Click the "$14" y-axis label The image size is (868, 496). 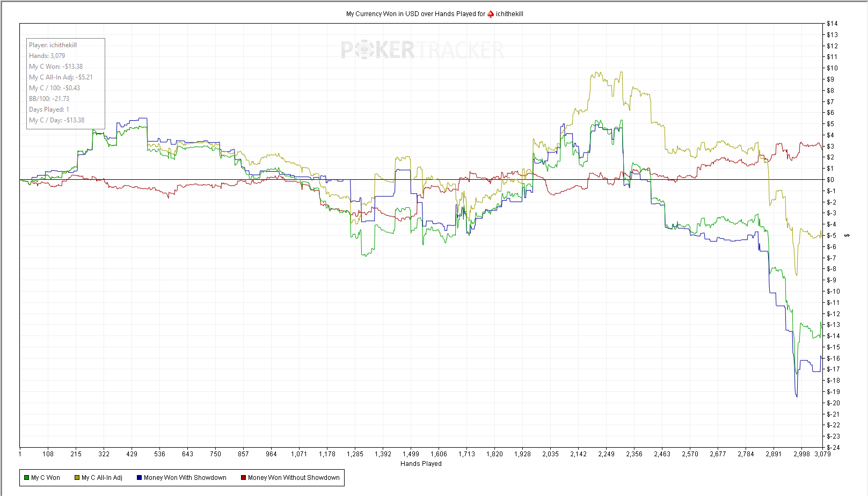832,24
